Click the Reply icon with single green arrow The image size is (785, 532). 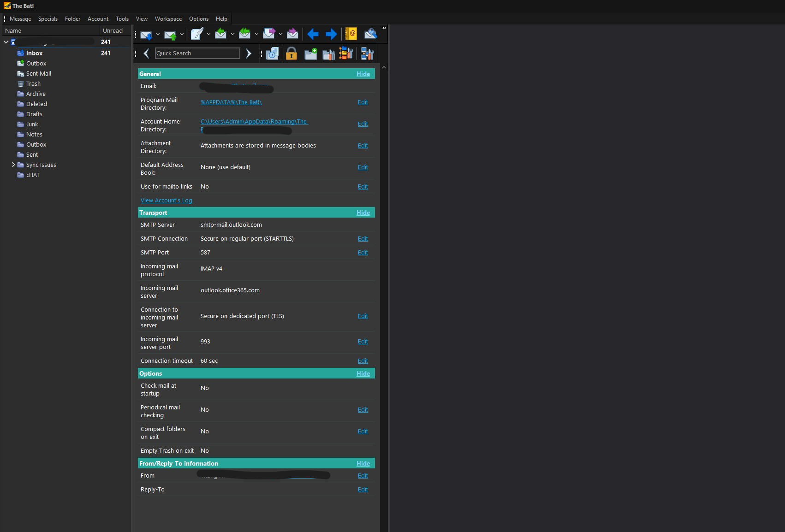click(x=221, y=34)
